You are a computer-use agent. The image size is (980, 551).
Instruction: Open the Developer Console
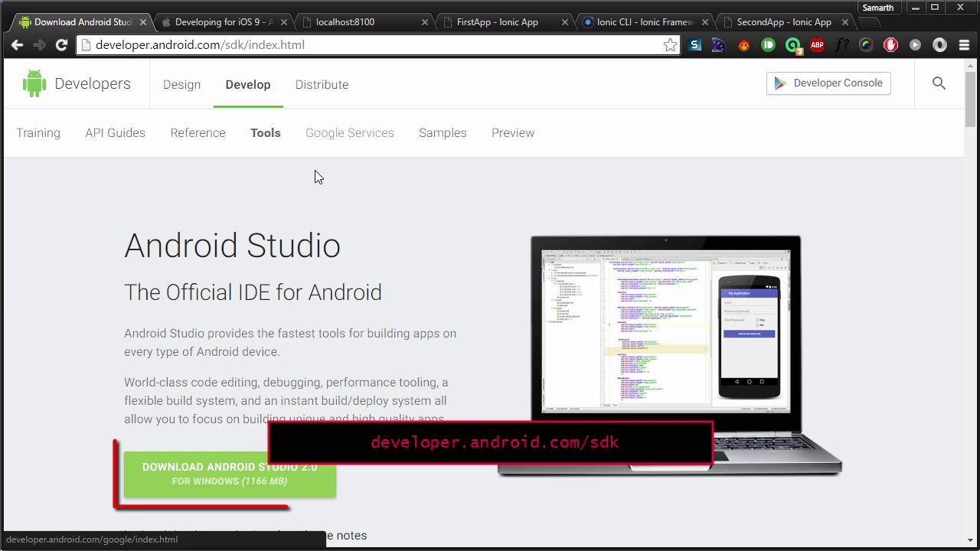click(828, 83)
